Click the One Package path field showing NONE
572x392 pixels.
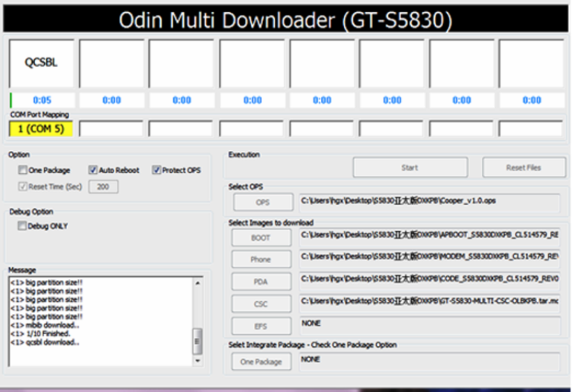click(x=429, y=361)
